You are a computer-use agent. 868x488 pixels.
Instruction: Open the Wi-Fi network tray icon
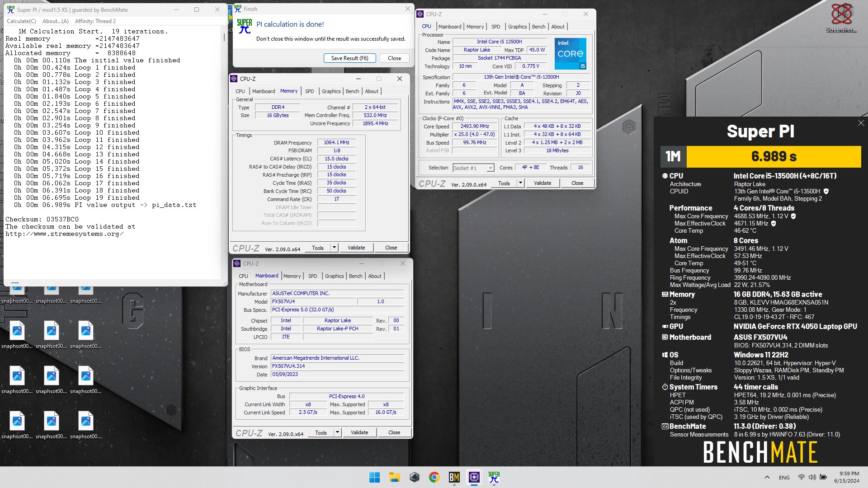[801, 477]
